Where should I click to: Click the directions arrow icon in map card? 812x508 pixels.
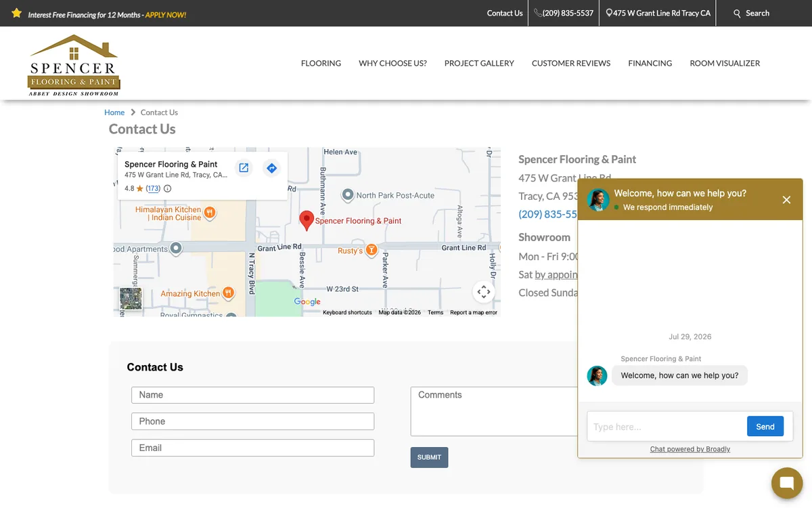(271, 168)
